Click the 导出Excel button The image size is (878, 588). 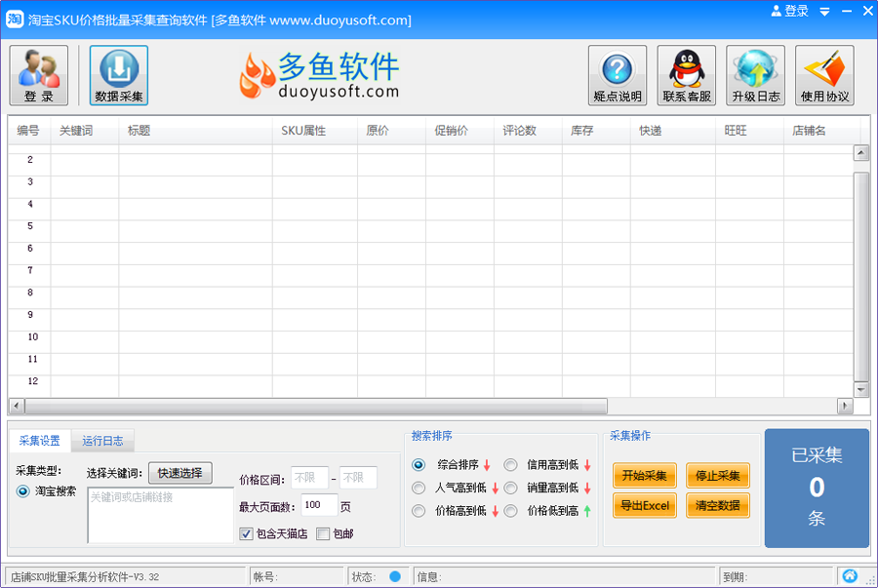tap(644, 505)
